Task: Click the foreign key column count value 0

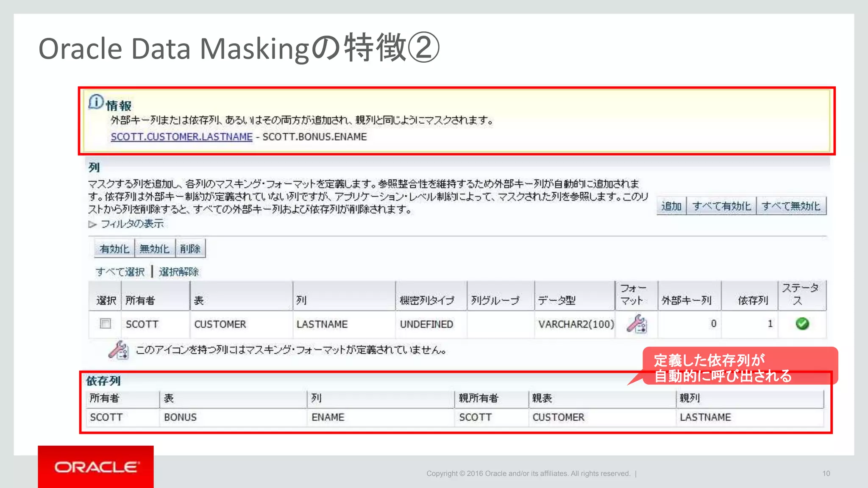Action: [714, 324]
